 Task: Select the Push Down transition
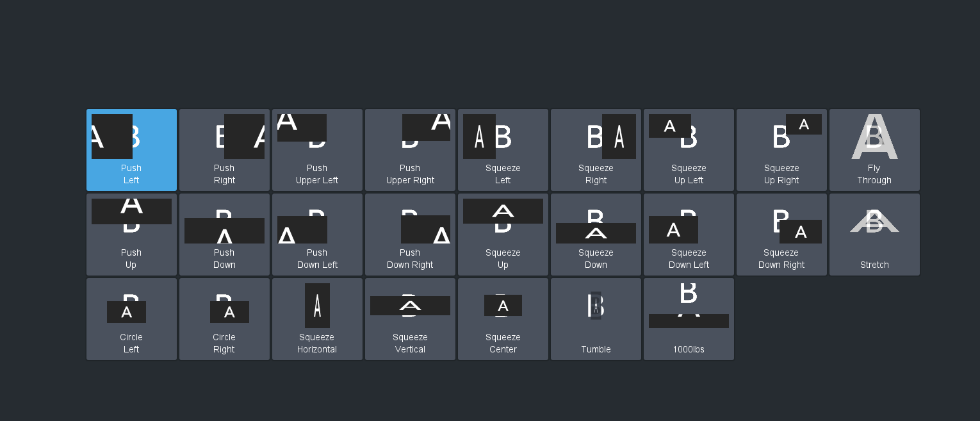point(224,235)
